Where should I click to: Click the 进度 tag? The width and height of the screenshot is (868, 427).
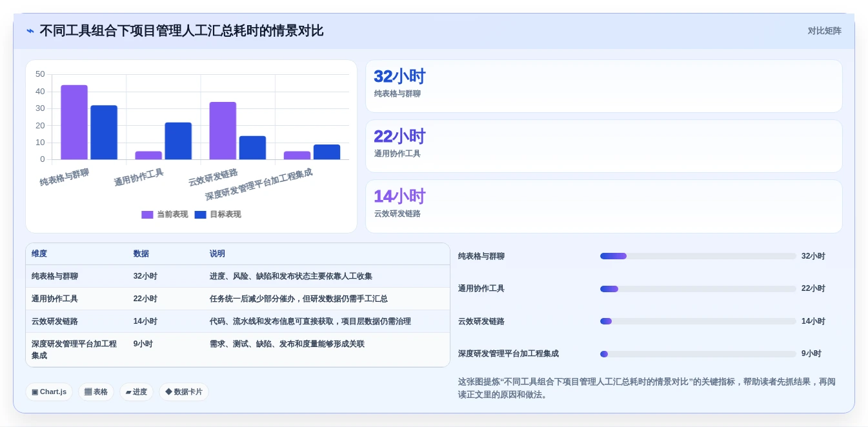point(136,392)
